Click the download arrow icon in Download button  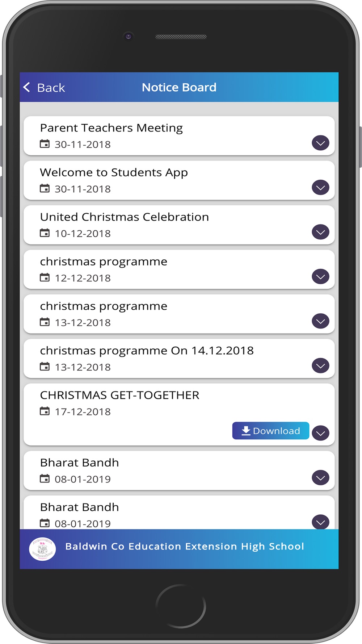tap(246, 431)
